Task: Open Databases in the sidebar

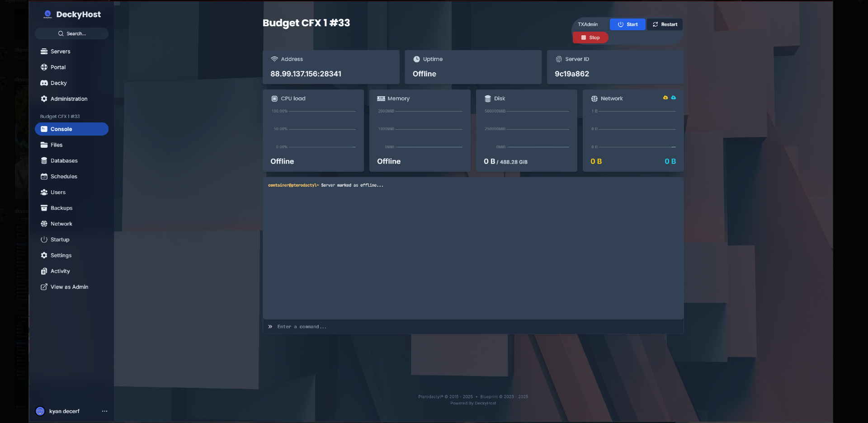Action: pos(64,161)
